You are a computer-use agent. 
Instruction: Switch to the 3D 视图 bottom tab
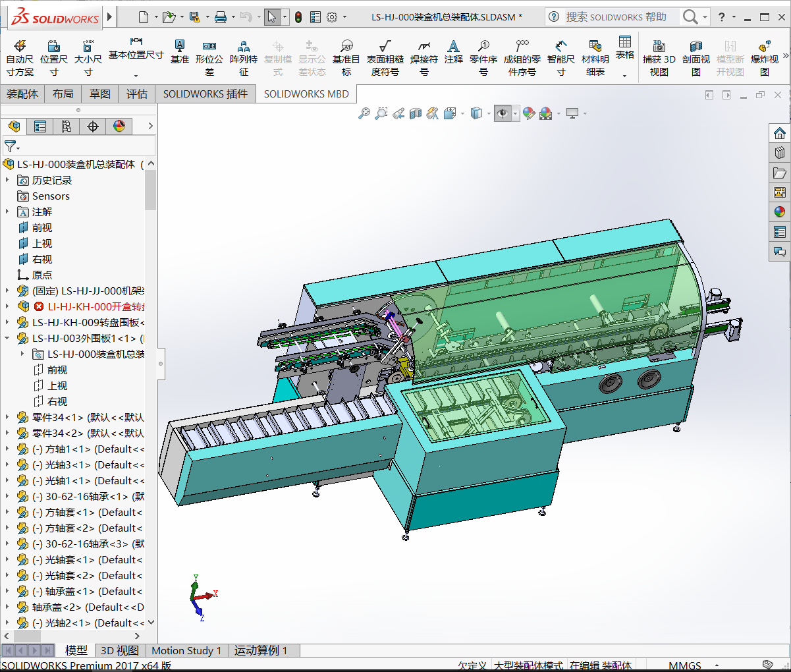(120, 651)
